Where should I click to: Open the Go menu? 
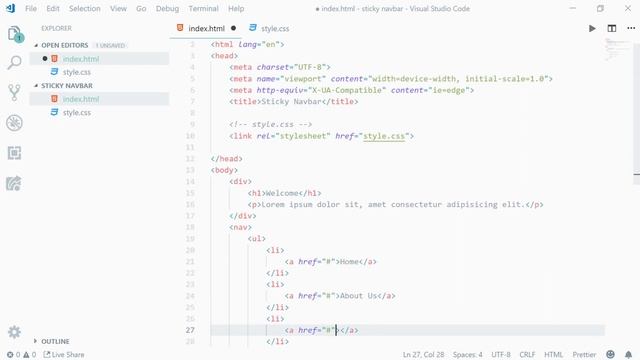pos(141,9)
